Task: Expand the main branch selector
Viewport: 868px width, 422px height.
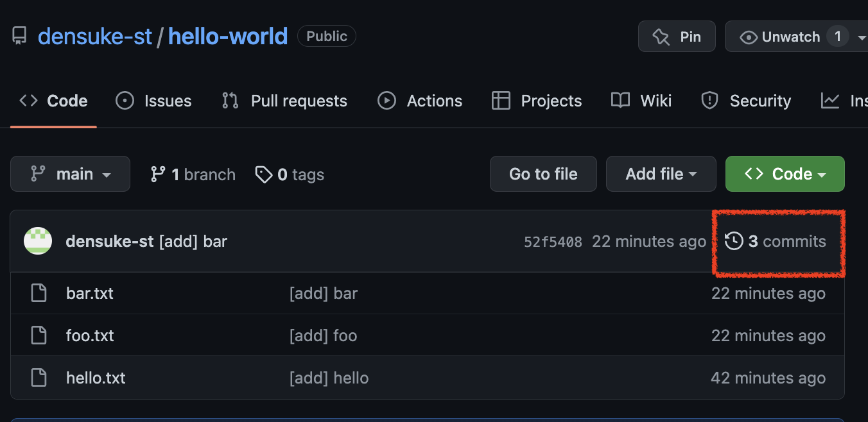Action: pos(70,174)
